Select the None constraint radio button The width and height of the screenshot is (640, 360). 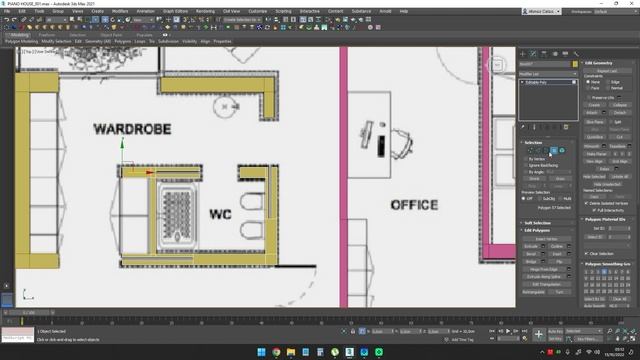coord(588,82)
